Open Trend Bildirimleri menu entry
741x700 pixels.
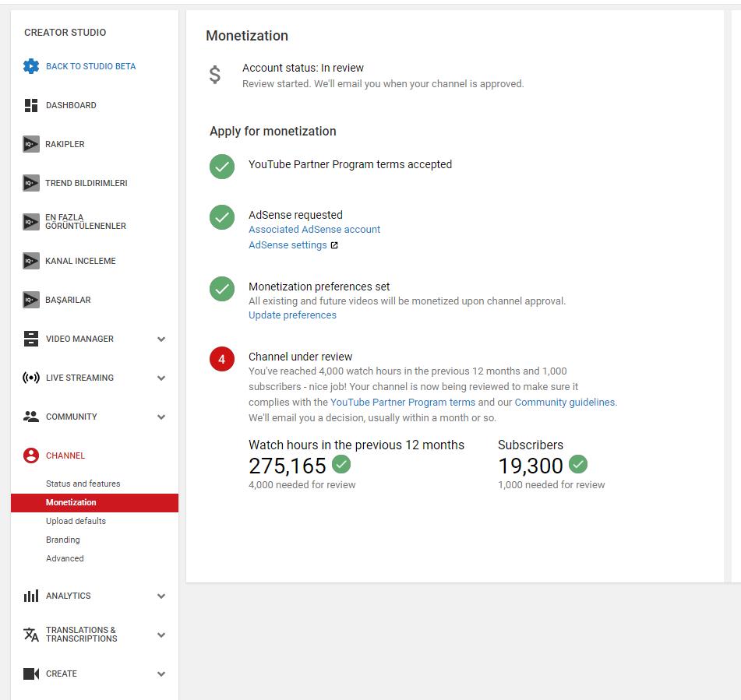[86, 183]
